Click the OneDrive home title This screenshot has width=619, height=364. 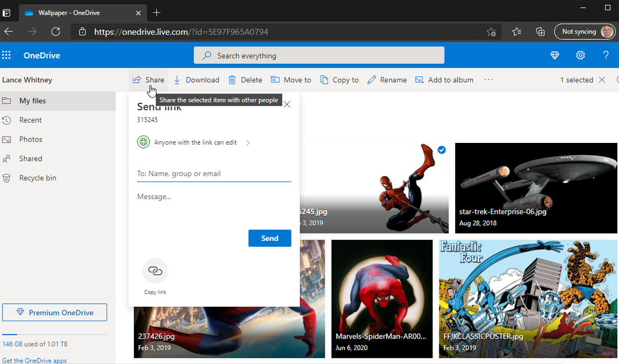point(42,55)
